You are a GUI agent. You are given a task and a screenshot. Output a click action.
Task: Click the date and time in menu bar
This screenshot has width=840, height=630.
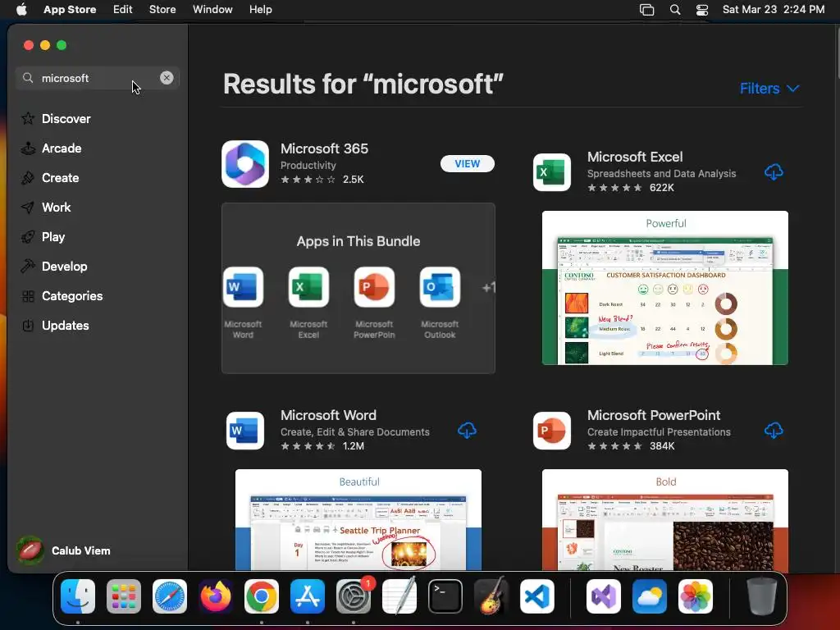[x=773, y=9]
